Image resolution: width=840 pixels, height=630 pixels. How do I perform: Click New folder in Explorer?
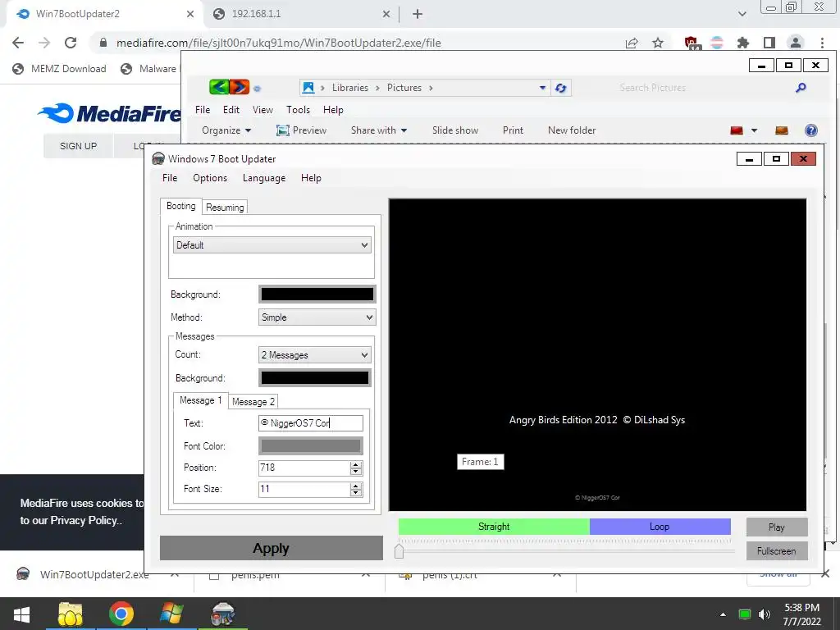pyautogui.click(x=572, y=130)
